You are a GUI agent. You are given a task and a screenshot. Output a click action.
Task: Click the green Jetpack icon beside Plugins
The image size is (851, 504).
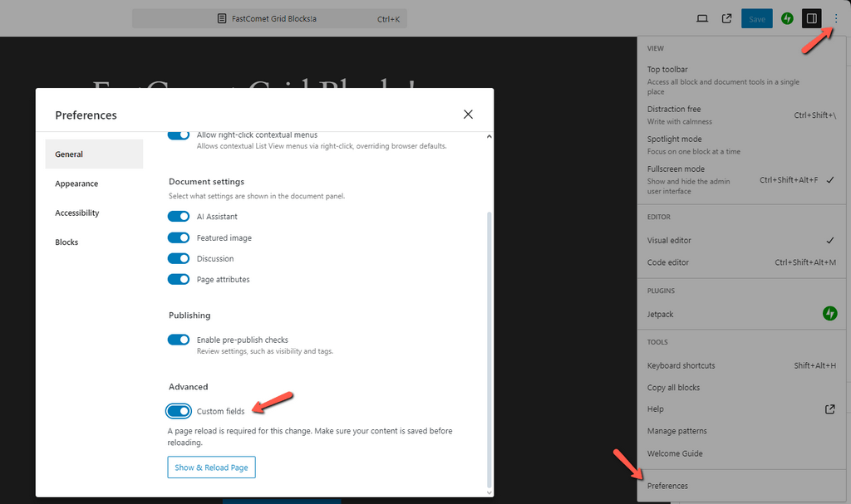tap(829, 314)
